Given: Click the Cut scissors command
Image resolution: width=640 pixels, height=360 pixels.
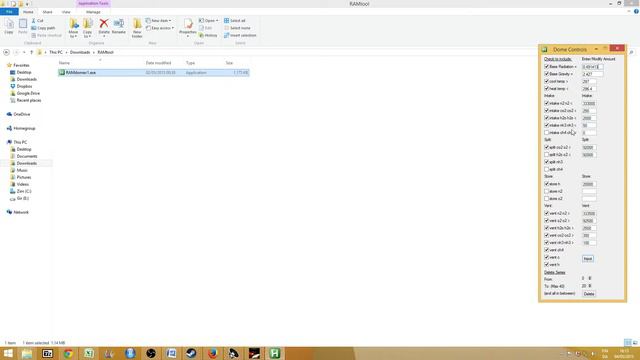Looking at the screenshot, I should click(x=38, y=20).
